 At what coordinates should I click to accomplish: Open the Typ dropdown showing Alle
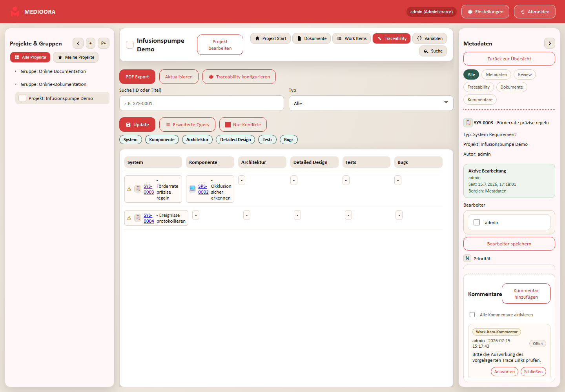coord(371,103)
